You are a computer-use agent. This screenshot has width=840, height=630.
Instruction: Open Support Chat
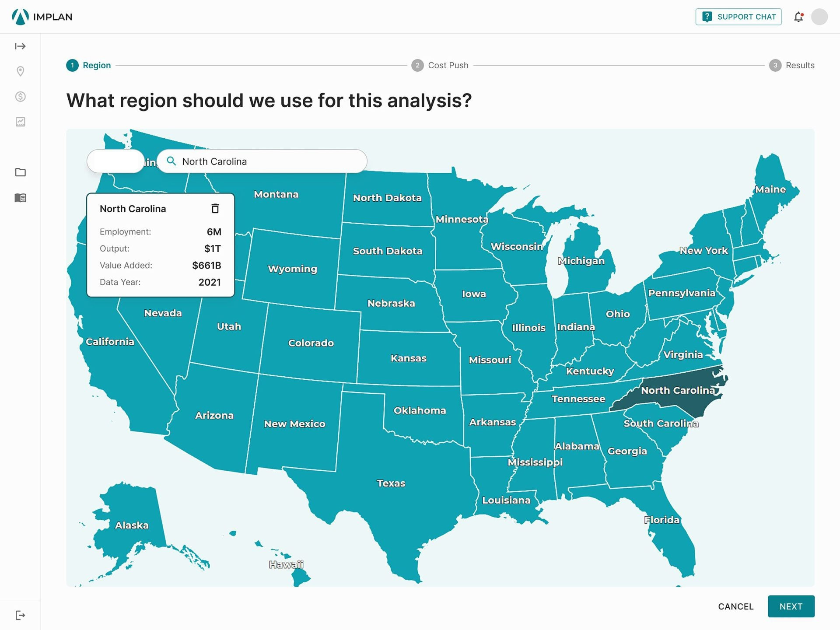pos(738,17)
